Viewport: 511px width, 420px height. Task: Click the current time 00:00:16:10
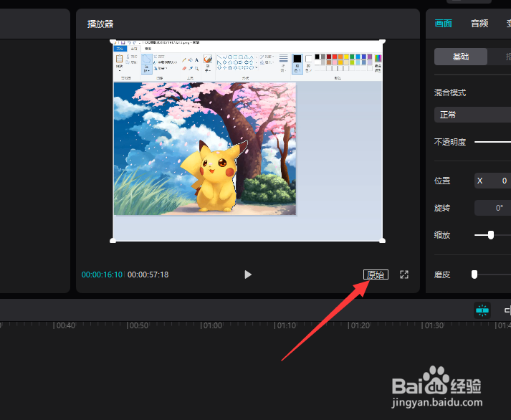[102, 275]
